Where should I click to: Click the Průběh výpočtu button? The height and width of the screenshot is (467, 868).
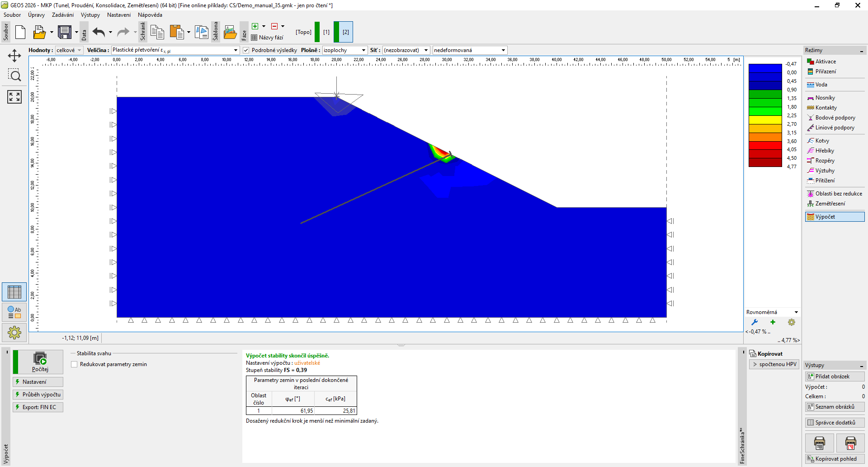click(x=38, y=395)
